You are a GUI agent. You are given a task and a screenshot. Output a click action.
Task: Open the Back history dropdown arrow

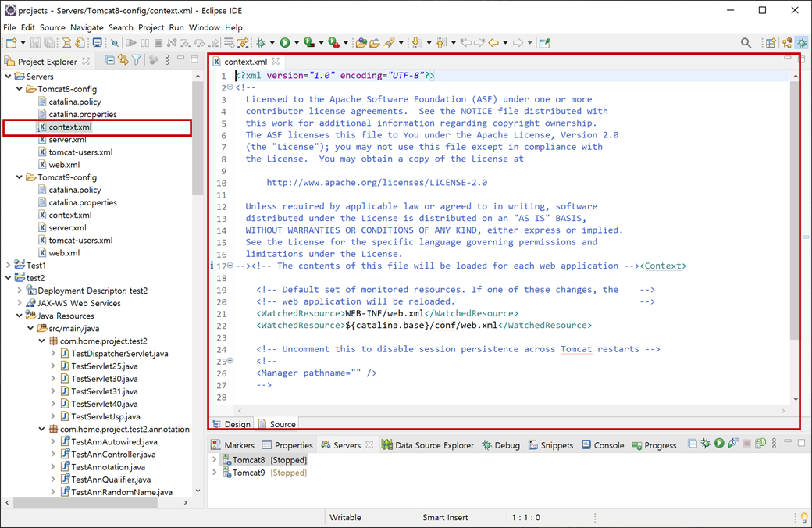point(505,43)
